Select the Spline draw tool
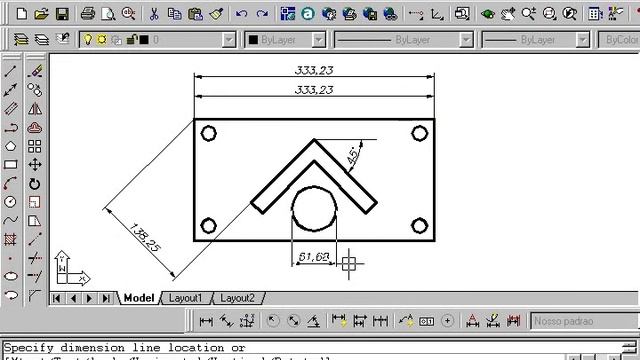Viewport: 640px width, 360px height. click(11, 221)
